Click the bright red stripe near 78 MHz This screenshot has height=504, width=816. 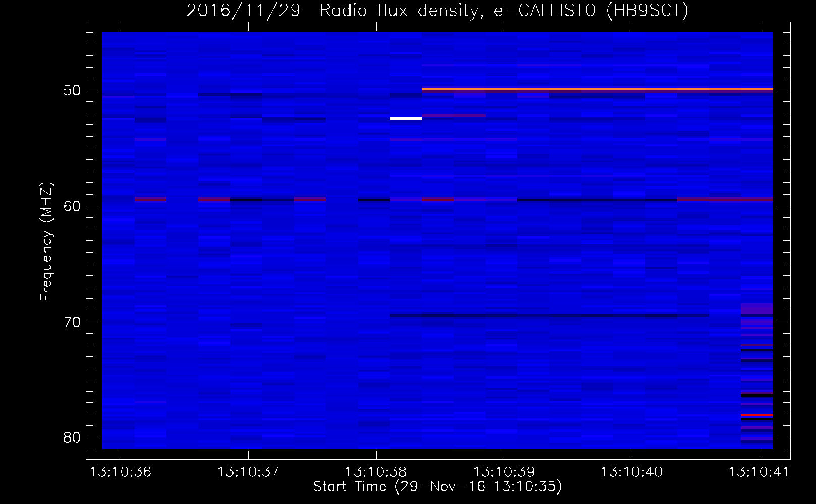point(757,415)
